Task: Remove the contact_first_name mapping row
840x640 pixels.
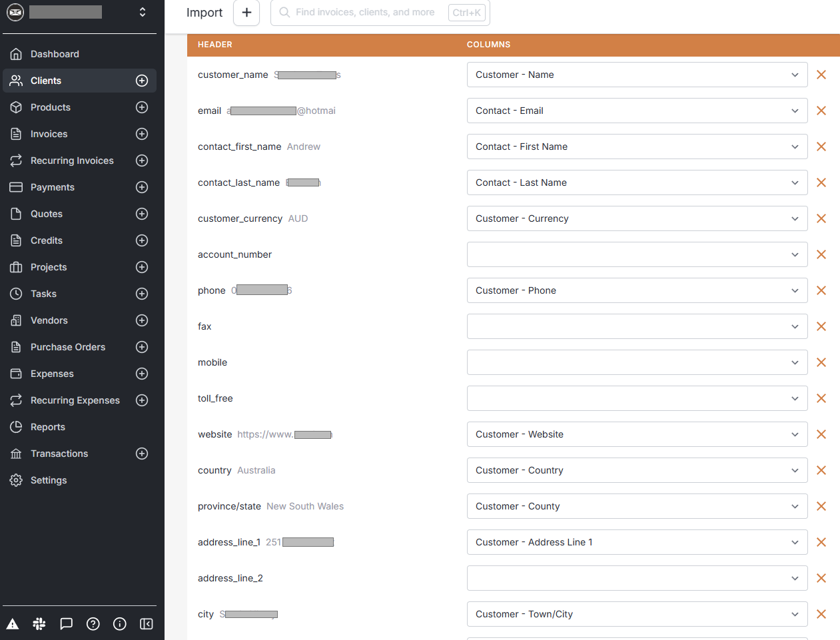Action: pos(821,147)
